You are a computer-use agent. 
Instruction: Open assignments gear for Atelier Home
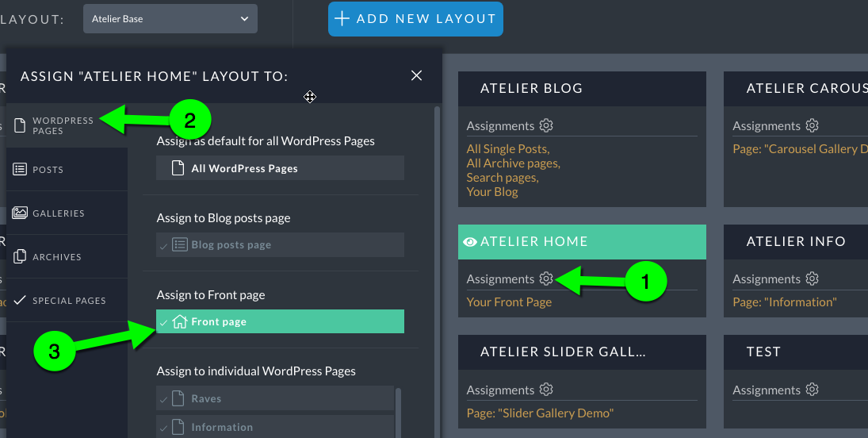[x=546, y=279]
